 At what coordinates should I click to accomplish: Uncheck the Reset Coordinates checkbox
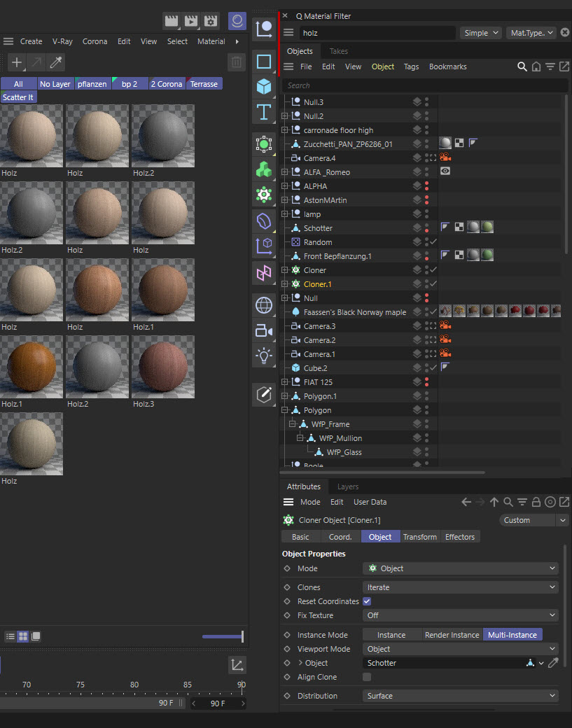[367, 601]
